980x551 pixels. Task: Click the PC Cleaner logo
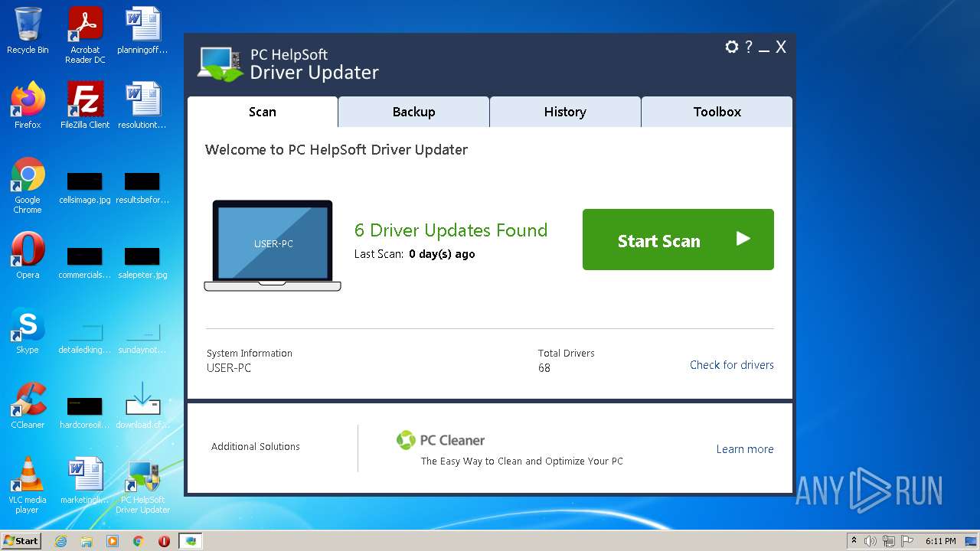point(440,440)
